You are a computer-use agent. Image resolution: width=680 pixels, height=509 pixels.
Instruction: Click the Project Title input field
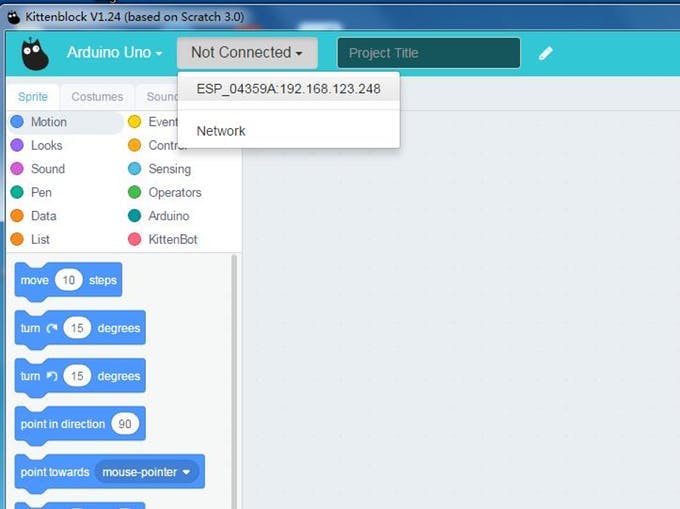point(428,53)
